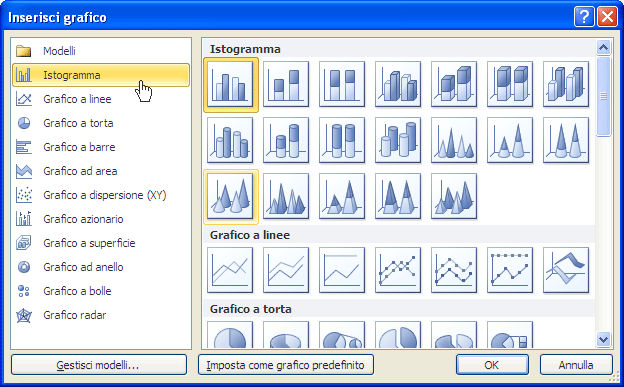Open the help question mark button
Image resolution: width=624 pixels, height=387 pixels.
tap(583, 17)
